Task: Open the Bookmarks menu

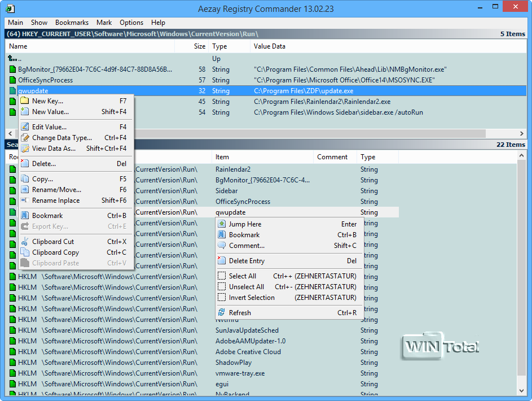Action: pyautogui.click(x=72, y=23)
